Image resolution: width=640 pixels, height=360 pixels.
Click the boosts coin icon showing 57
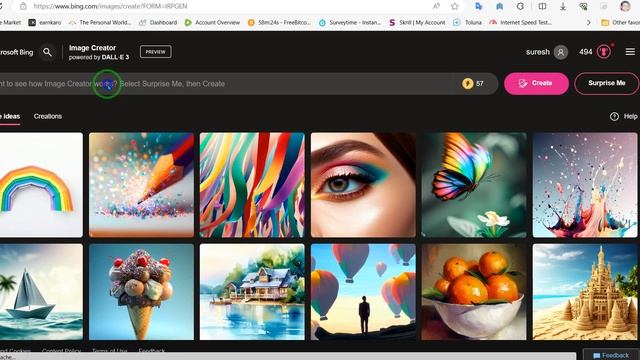[467, 84]
